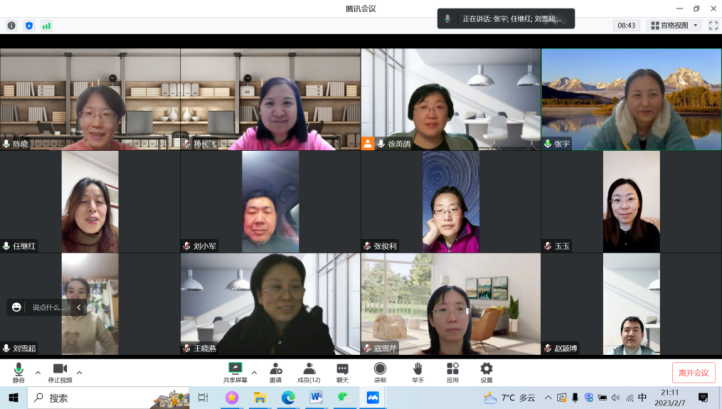
Task: Raise hand (举手)
Action: point(418,373)
